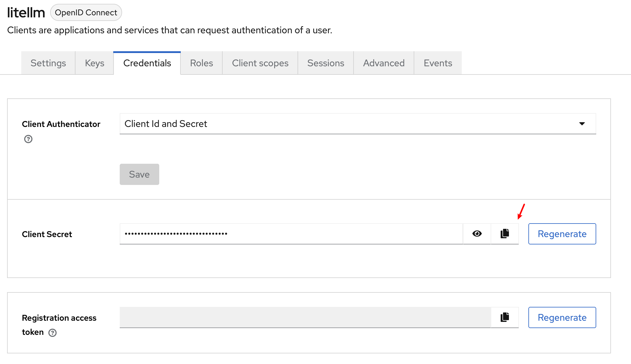Copy the Client Secret to clipboard
Screen dimensions: 631x364
[505, 234]
